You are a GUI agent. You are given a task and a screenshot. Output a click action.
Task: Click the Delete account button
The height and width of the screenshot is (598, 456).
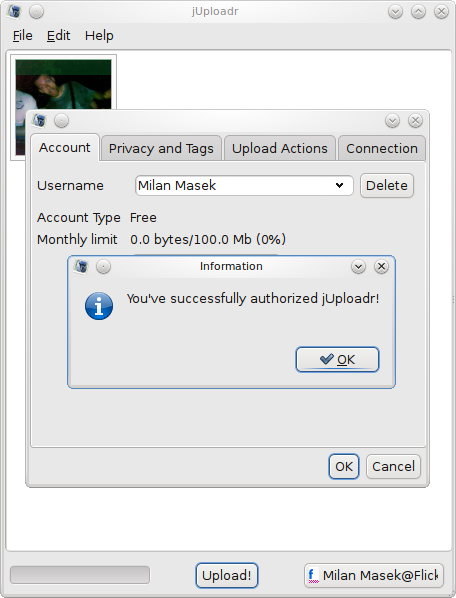tap(387, 186)
